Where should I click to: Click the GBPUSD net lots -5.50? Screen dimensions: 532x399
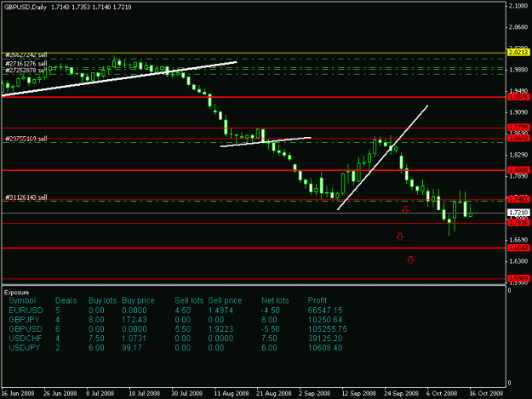pyautogui.click(x=271, y=329)
